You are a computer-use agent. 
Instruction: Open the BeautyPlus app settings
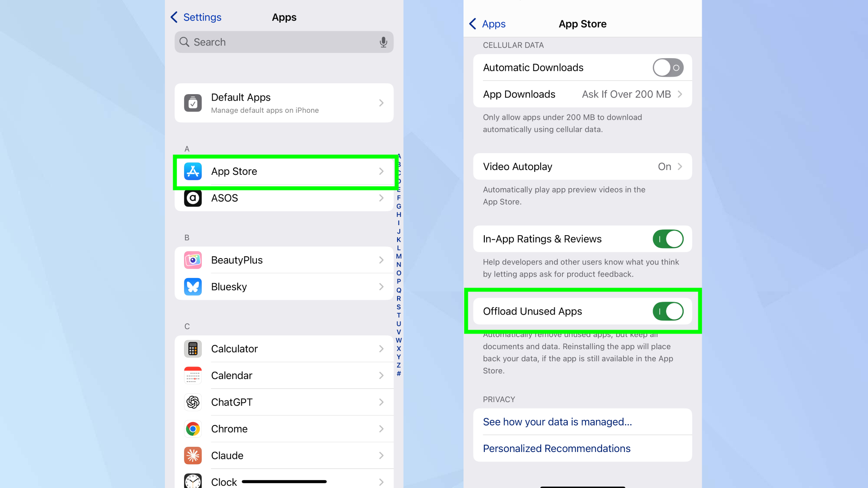point(284,260)
